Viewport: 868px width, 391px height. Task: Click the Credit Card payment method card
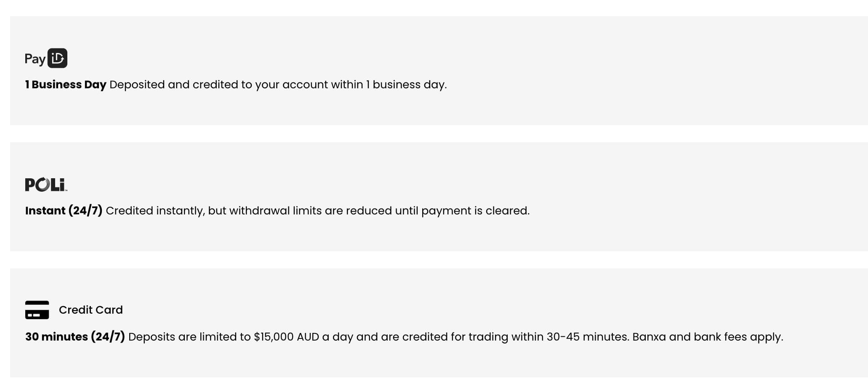coord(439,323)
